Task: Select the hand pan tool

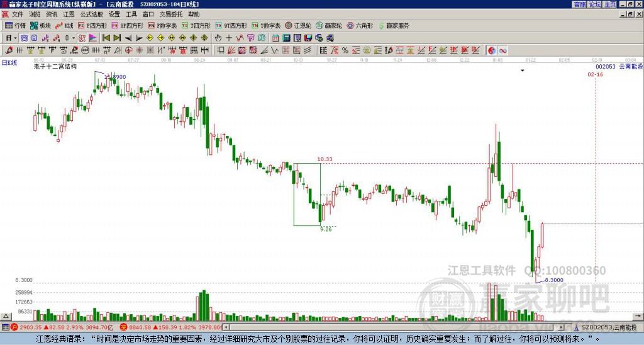Action: pyautogui.click(x=218, y=38)
